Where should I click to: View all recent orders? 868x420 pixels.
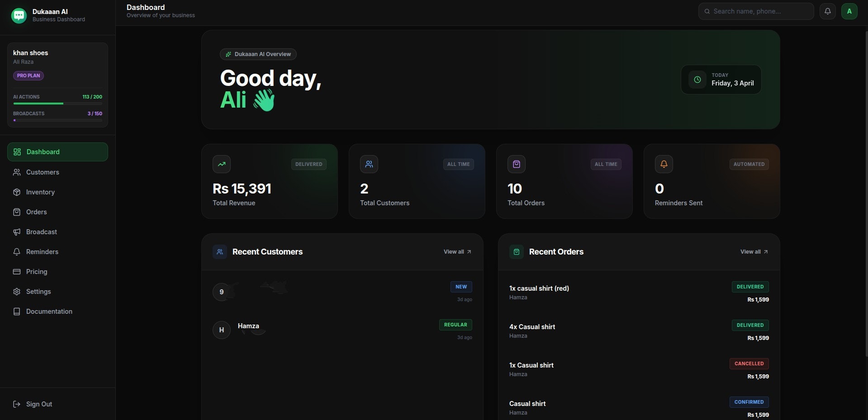coord(754,252)
